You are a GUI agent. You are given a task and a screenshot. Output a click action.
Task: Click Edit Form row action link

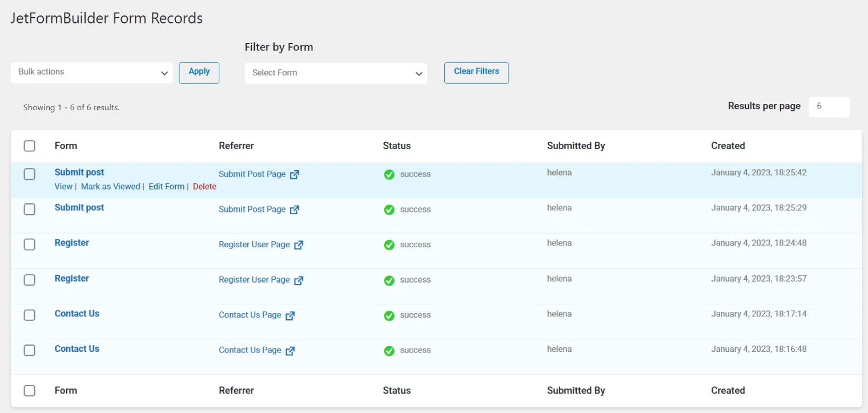pyautogui.click(x=166, y=187)
